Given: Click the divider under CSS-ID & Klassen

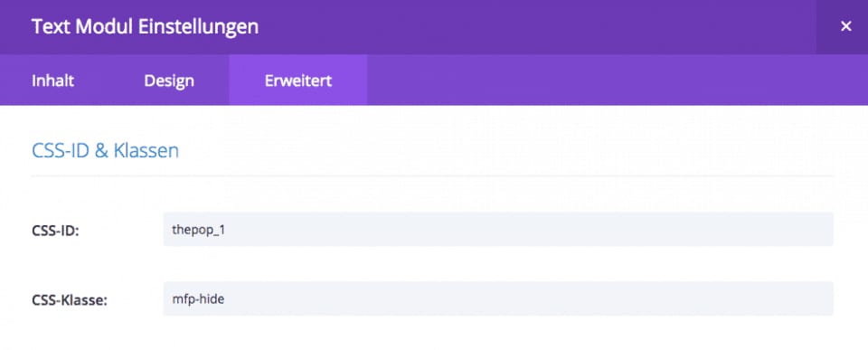Looking at the screenshot, I should [x=432, y=175].
